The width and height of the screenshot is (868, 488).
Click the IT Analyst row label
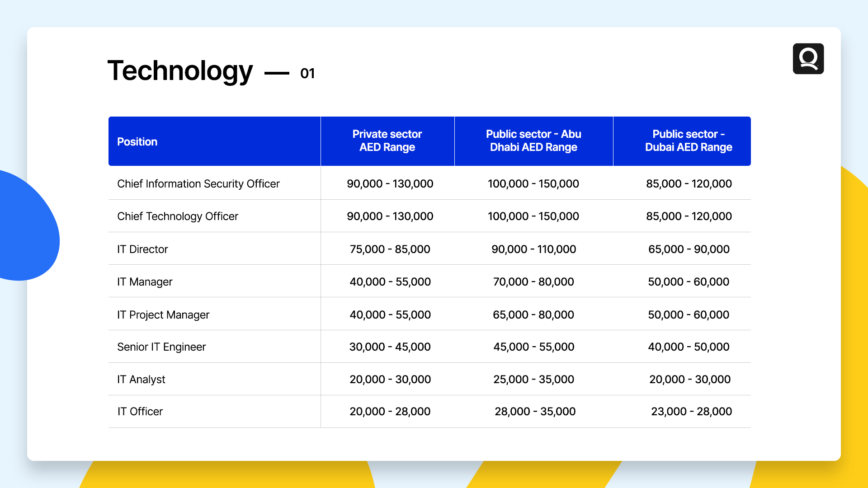click(x=141, y=380)
